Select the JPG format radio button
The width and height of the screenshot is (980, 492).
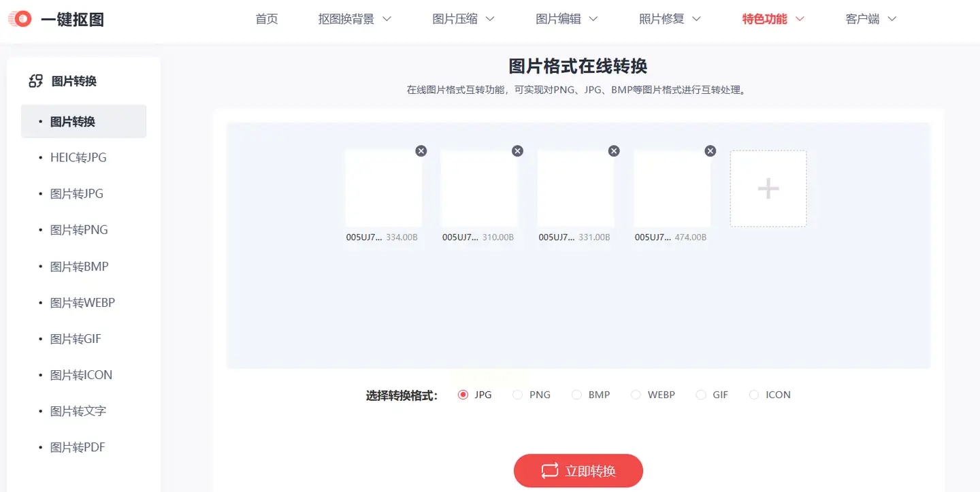[463, 395]
